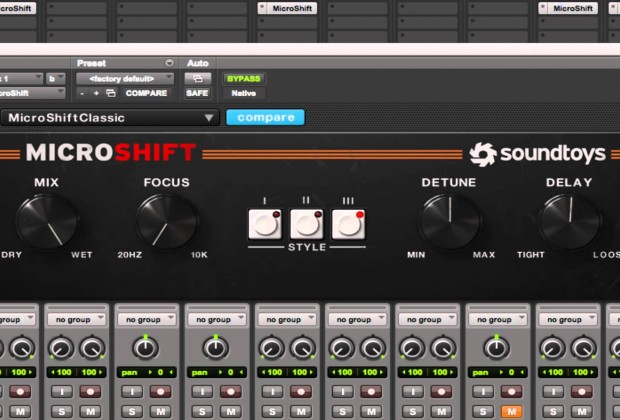This screenshot has width=620, height=420.
Task: Open 'no group' dropdown on leftmost full channel strip
Action: (x=77, y=319)
